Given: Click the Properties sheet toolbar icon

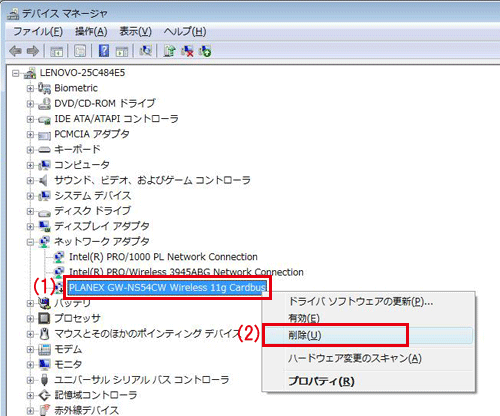Looking at the screenshot, I should pos(80,51).
